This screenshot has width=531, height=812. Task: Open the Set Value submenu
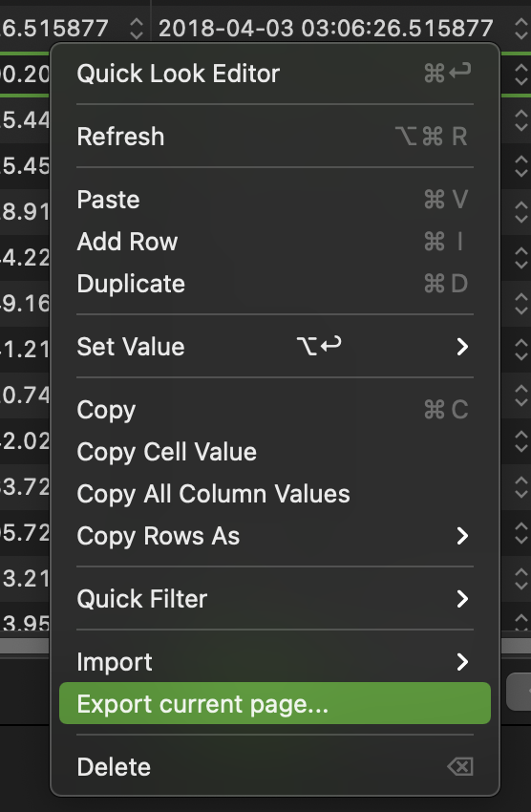click(x=275, y=347)
